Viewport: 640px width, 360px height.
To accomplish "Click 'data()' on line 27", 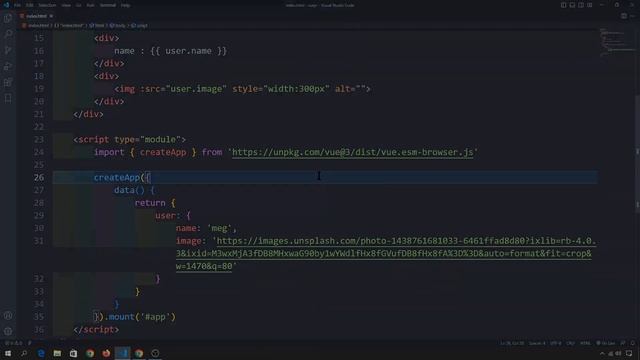I will pyautogui.click(x=129, y=190).
